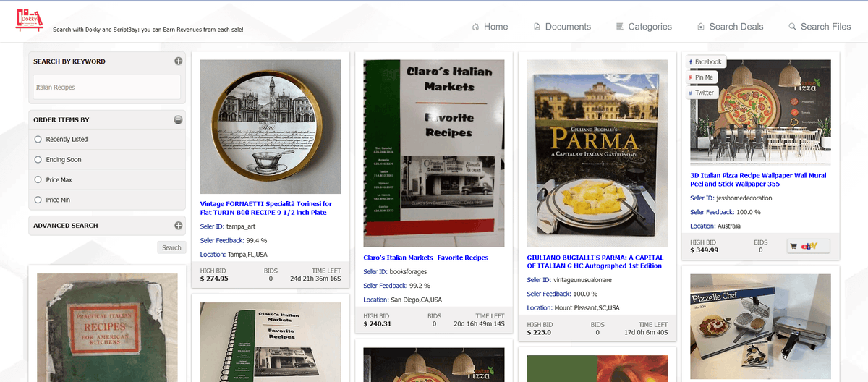Open GIULIANO BUGIALLI'S PARMA listing link
The height and width of the screenshot is (382, 868).
(x=595, y=262)
